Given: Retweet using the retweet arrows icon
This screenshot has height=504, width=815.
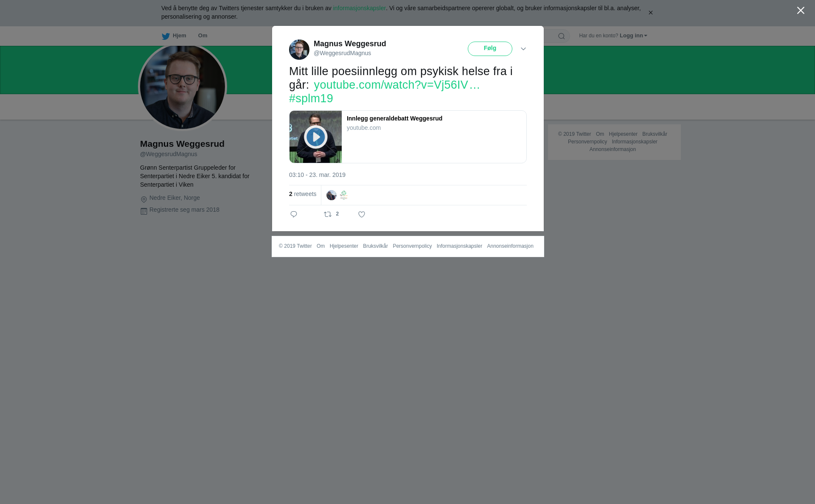Looking at the screenshot, I should 328,214.
